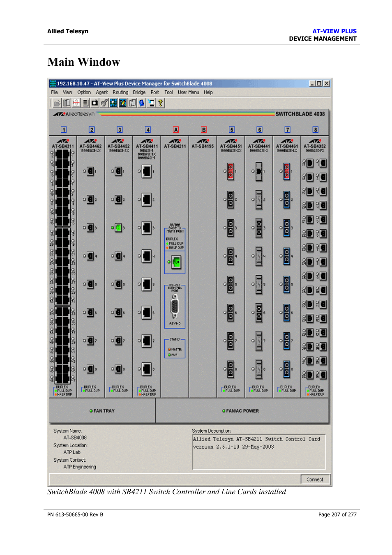Click the FAN/AC POWER status indicator
Viewport: 392px width, 555px height.
point(240,411)
